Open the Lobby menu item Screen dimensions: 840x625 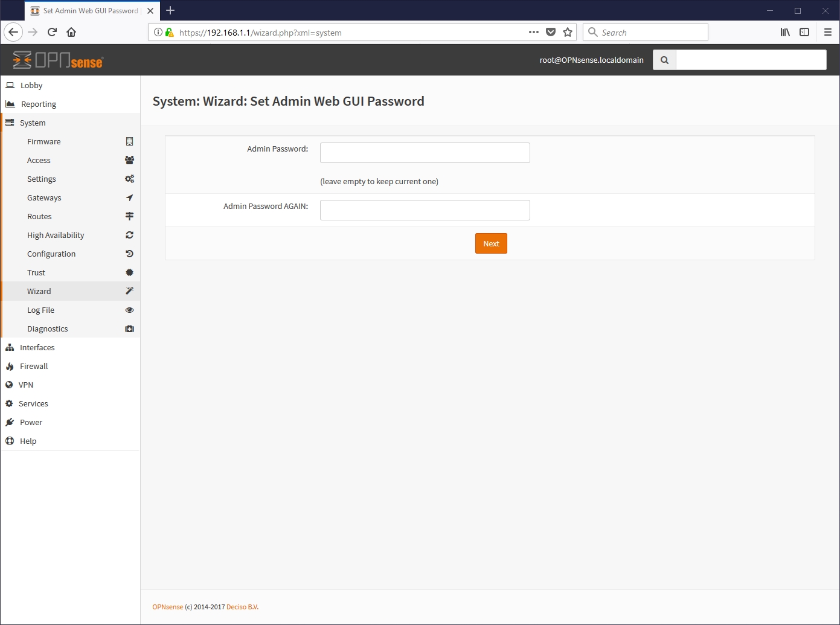(x=31, y=86)
